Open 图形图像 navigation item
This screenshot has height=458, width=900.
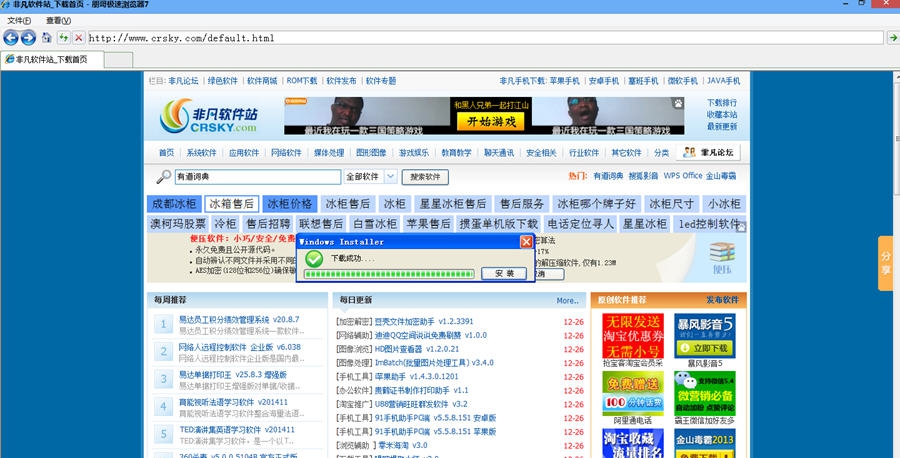[371, 153]
